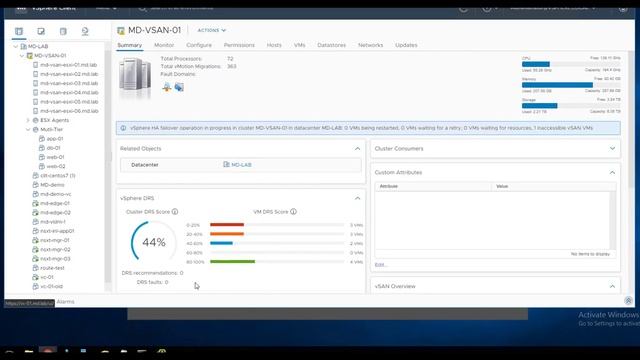Collapse the Related Objects panel
640x360 pixels.
click(358, 149)
